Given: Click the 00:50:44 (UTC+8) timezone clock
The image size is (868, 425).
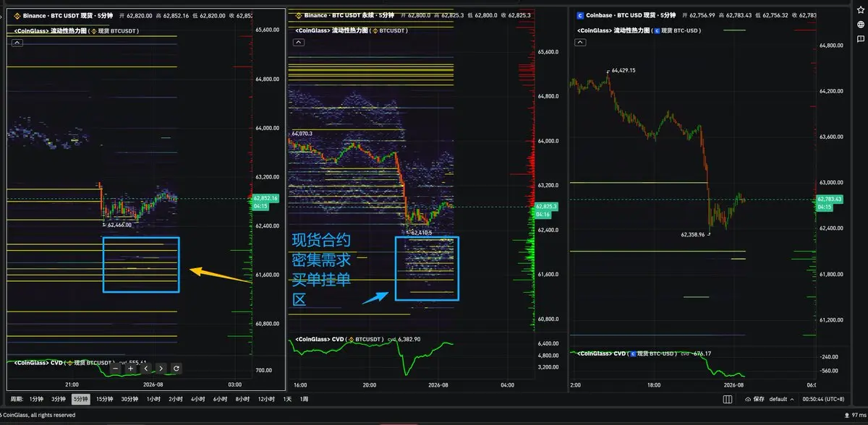Looking at the screenshot, I should click(x=823, y=399).
